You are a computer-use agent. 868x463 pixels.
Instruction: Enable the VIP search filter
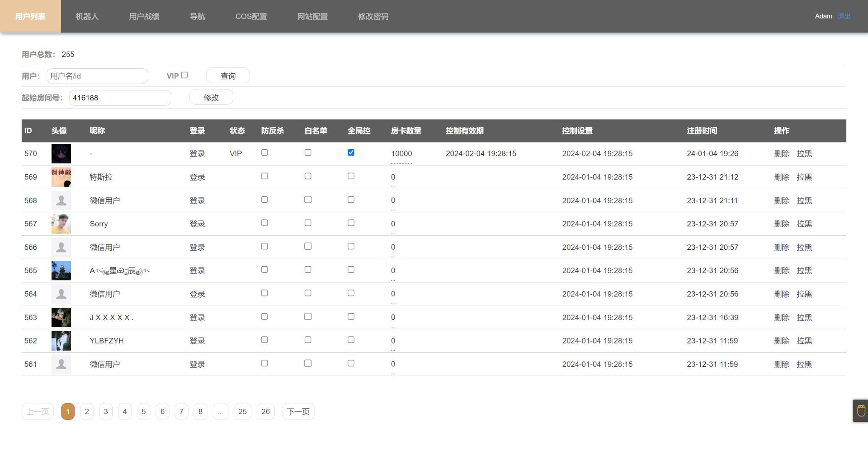(185, 75)
